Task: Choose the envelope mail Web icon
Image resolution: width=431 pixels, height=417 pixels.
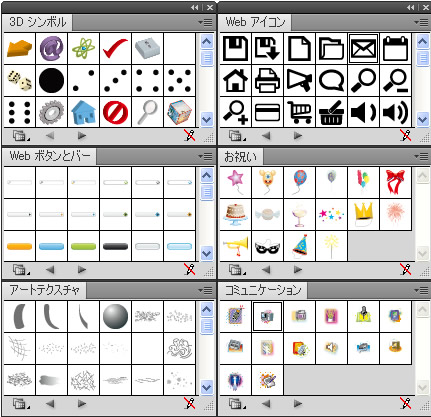Action: click(363, 48)
